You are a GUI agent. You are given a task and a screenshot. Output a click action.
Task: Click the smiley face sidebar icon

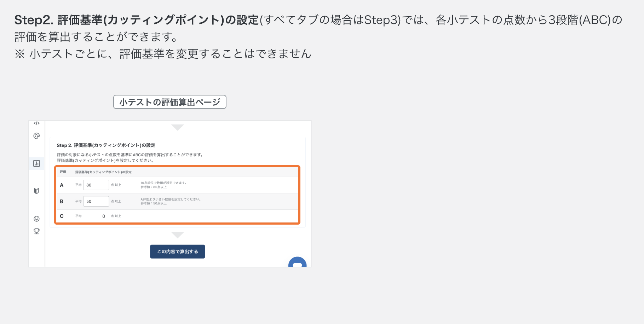[36, 218]
